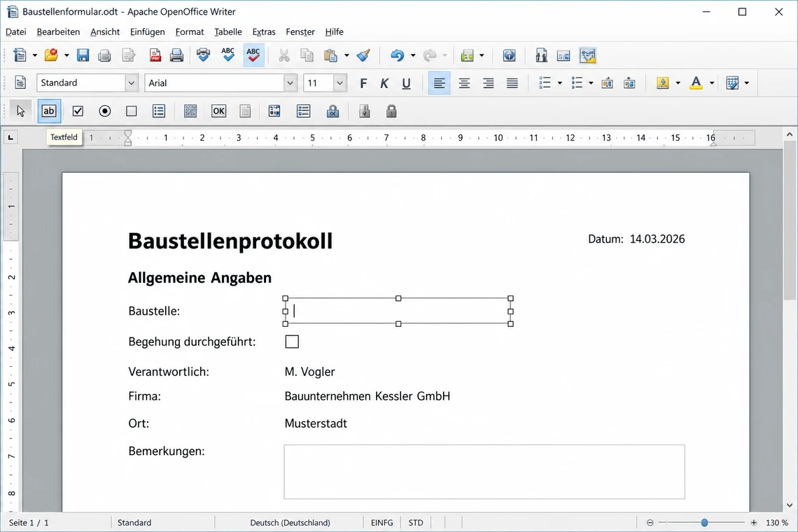Open the Tabelle menu
Viewport: 798px width, 532px height.
[x=228, y=31]
